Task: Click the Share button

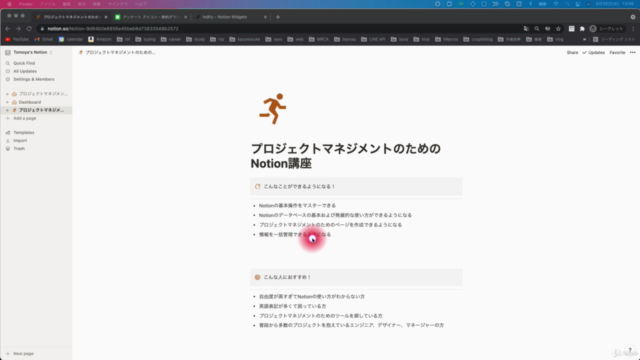Action: 572,52
